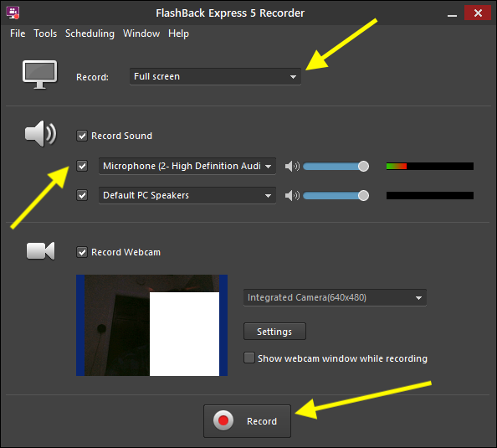This screenshot has height=448, width=497.
Task: Disable the Record Webcam checkbox
Action: pyautogui.click(x=82, y=253)
